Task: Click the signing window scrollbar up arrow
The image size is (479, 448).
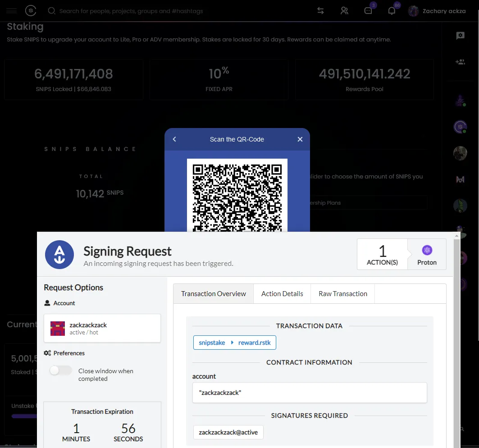Action: coord(457,236)
